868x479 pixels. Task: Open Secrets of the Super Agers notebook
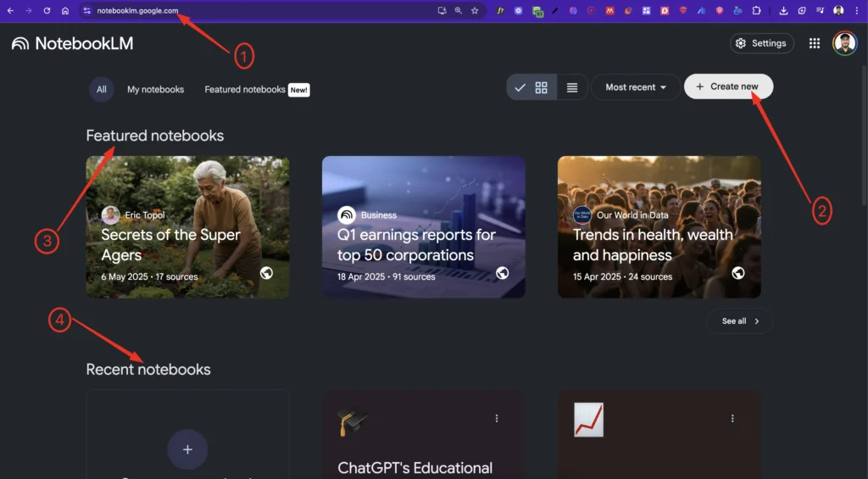187,227
